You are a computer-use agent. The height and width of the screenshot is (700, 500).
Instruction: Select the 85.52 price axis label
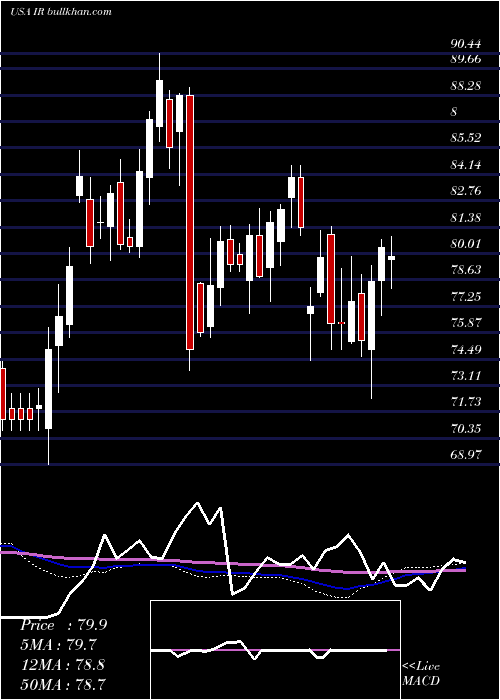(x=466, y=138)
